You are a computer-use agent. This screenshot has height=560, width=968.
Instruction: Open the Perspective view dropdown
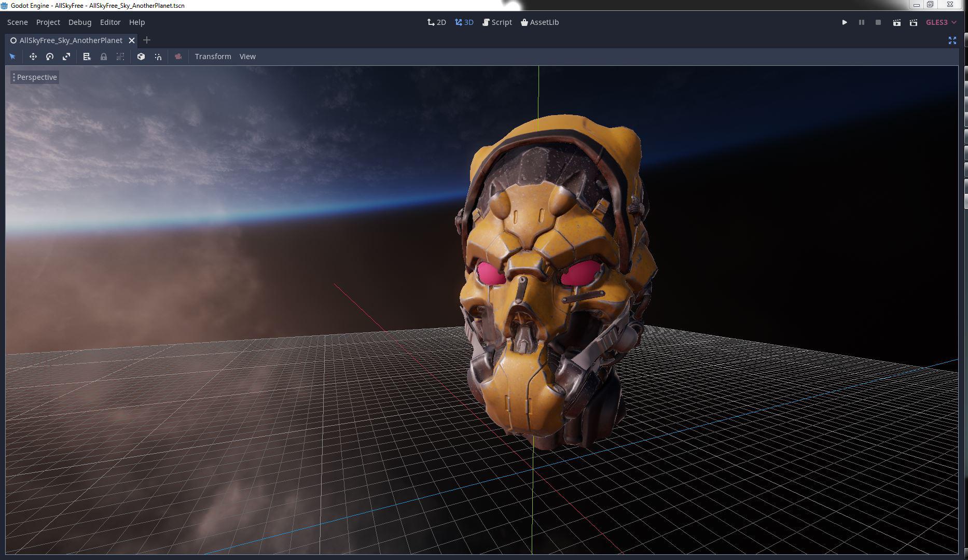tap(35, 77)
